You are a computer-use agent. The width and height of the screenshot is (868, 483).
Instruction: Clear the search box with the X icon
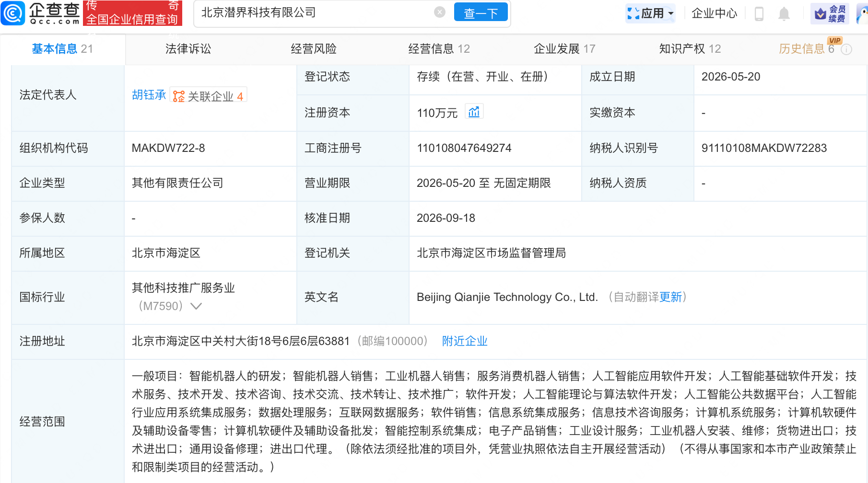click(x=439, y=12)
